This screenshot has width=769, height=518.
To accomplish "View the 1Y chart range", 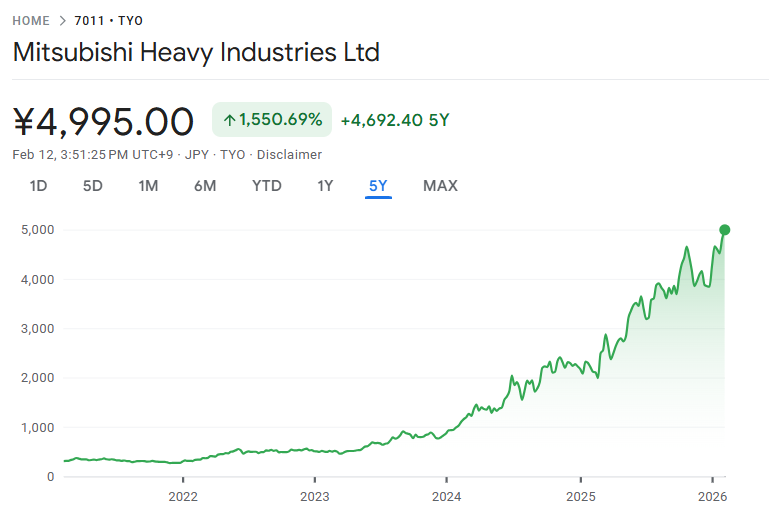I will pos(325,185).
